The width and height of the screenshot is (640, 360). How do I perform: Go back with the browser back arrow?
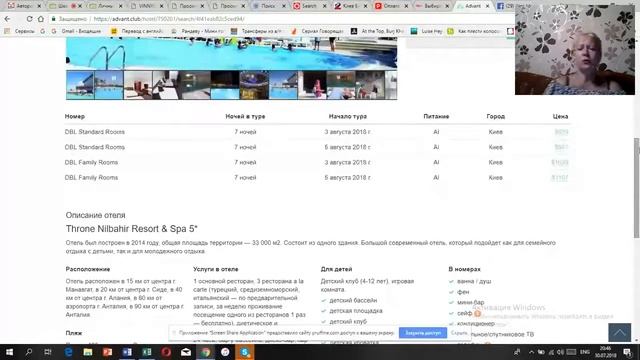pyautogui.click(x=7, y=19)
